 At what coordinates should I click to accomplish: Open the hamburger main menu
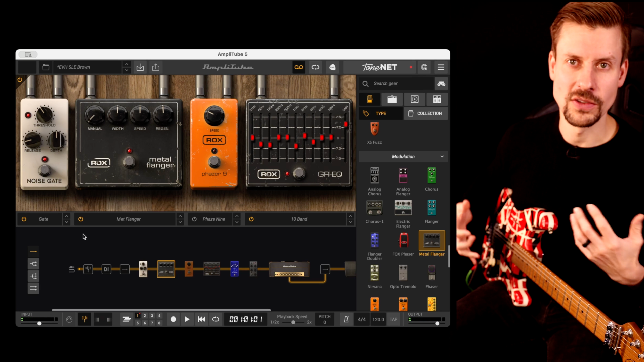(441, 67)
